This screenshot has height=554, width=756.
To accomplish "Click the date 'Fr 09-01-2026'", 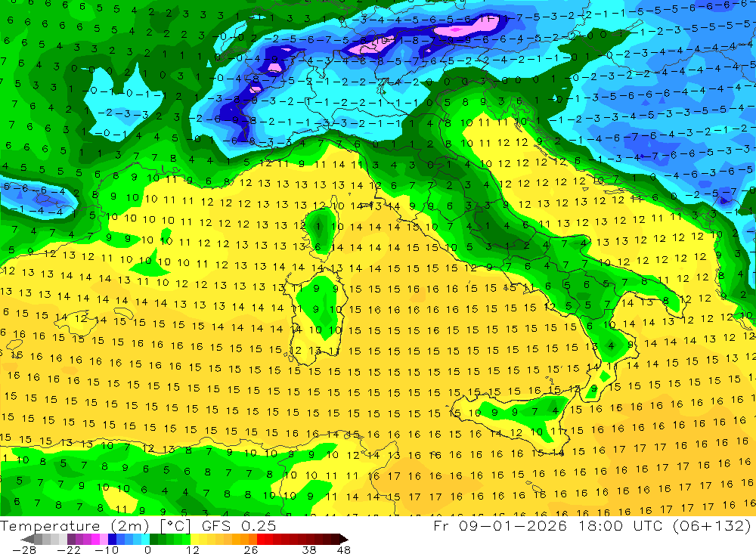I will click(x=500, y=525).
